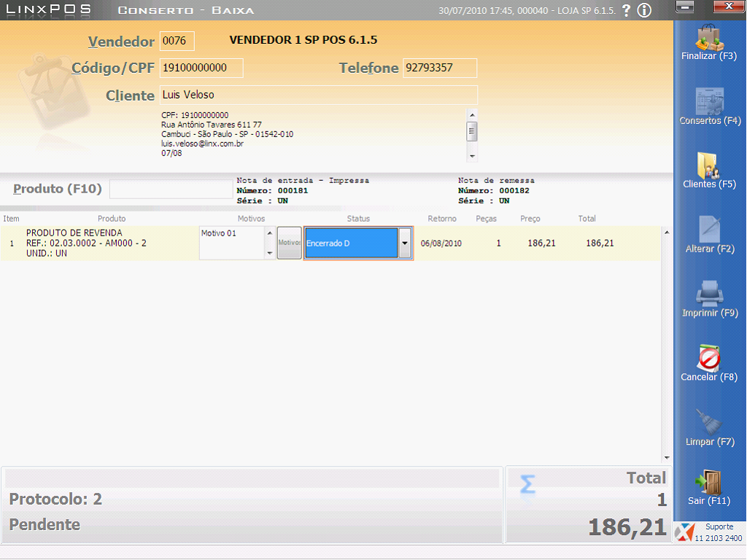747x560 pixels.
Task: Close the LinxPOS window
Action: tap(729, 6)
